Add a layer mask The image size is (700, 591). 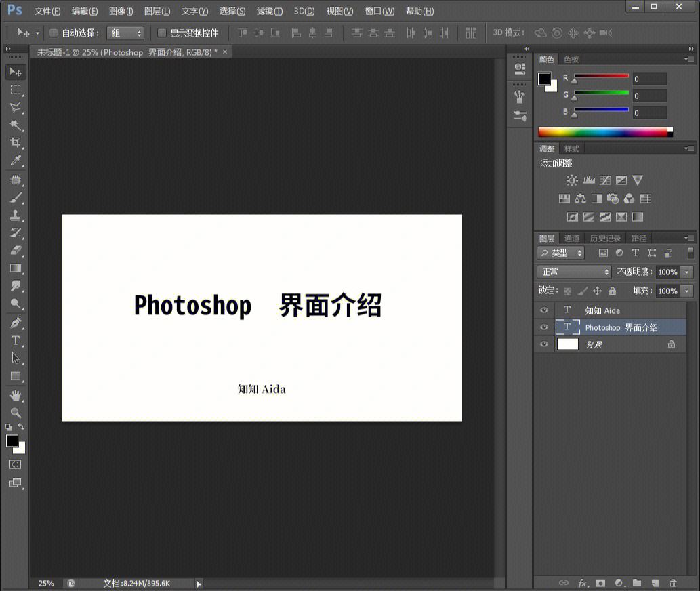coord(601,583)
